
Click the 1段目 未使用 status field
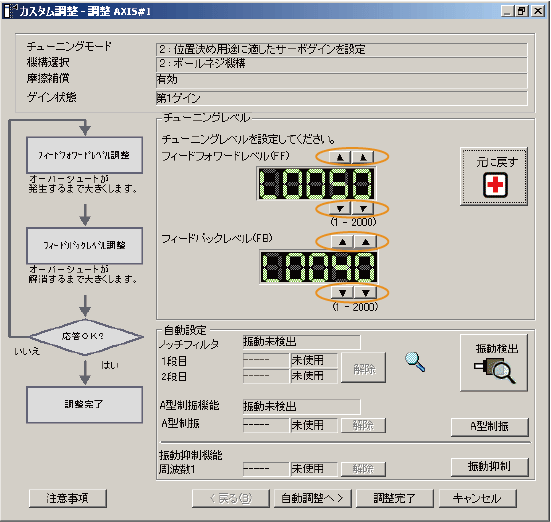(314, 360)
